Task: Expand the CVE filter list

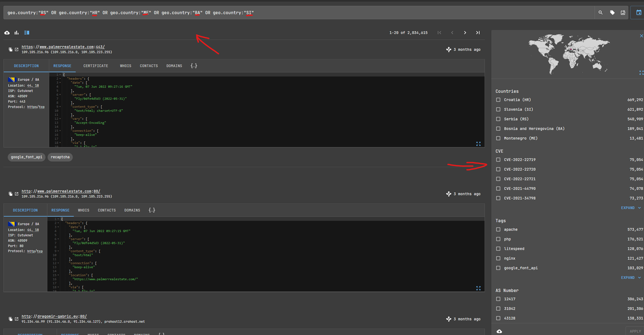Action: click(631, 208)
